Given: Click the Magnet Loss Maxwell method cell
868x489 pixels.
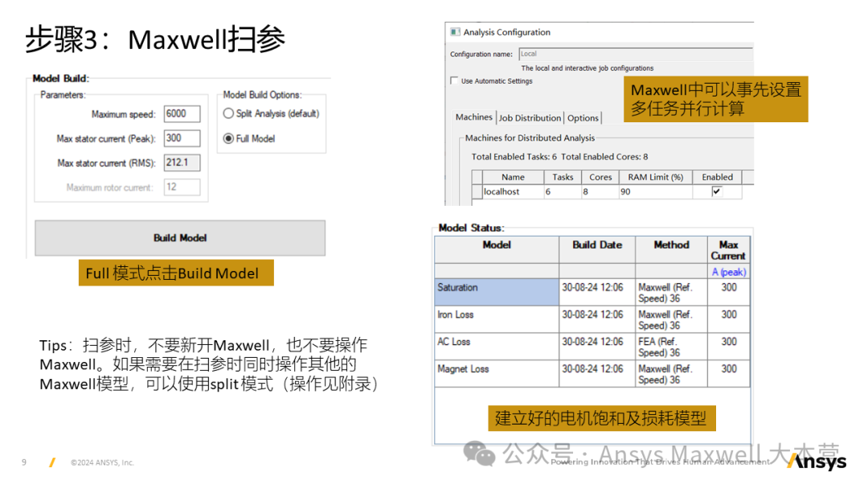Looking at the screenshot, I should point(671,374).
